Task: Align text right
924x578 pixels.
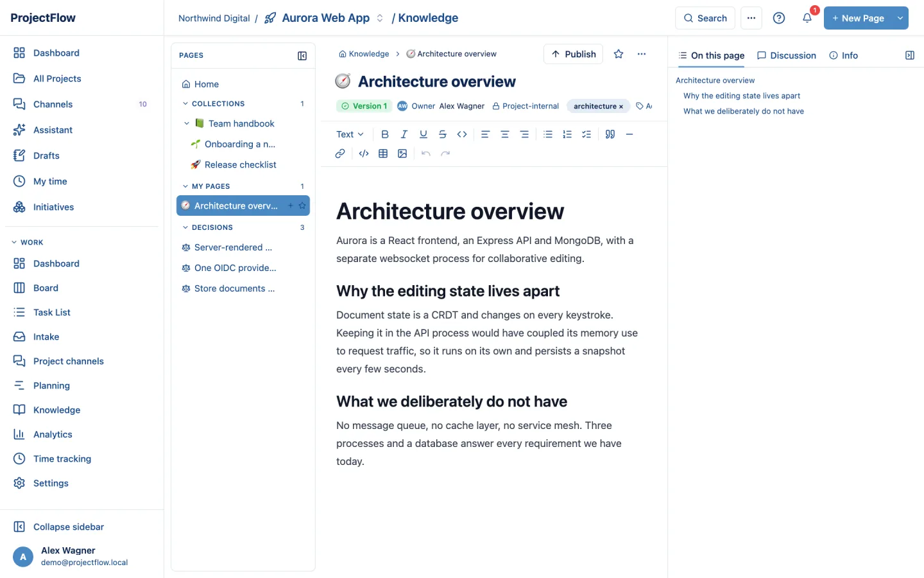Action: [x=524, y=134]
